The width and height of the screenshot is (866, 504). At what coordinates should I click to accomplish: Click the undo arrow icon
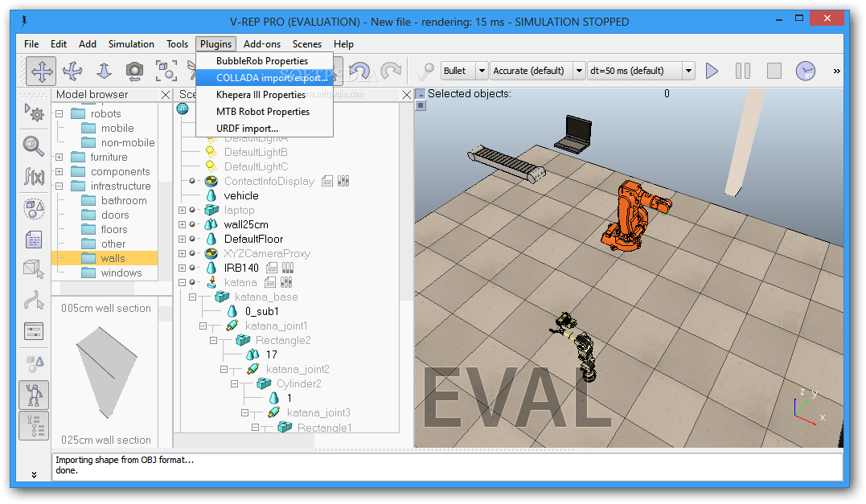(359, 72)
